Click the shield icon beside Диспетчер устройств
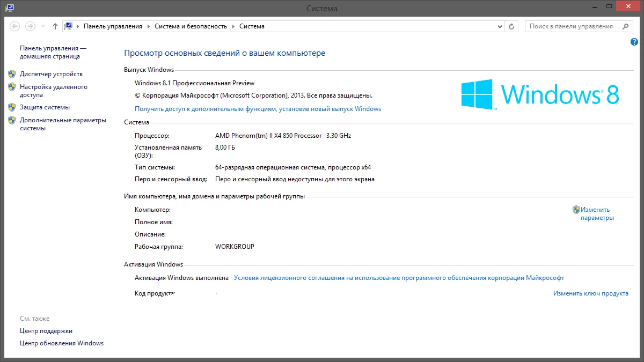Screen dimensions: 644x362 [12, 74]
